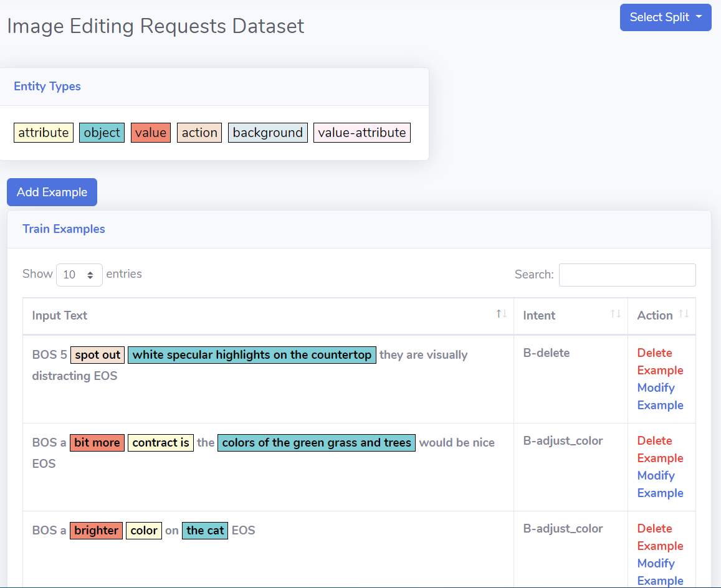The width and height of the screenshot is (721, 588).
Task: Sort table by Action column
Action: tap(661, 315)
